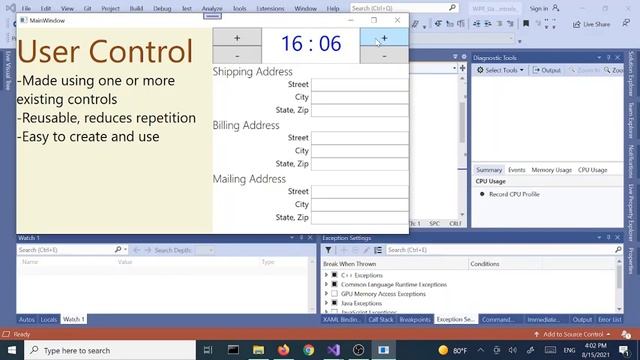Switch to the Autos tab
640x360 pixels.
tap(27, 320)
